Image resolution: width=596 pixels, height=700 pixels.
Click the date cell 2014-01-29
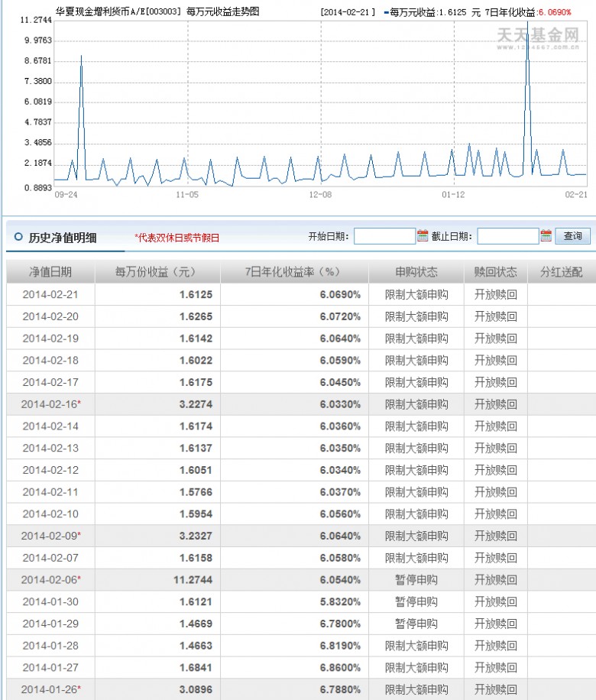coord(50,624)
